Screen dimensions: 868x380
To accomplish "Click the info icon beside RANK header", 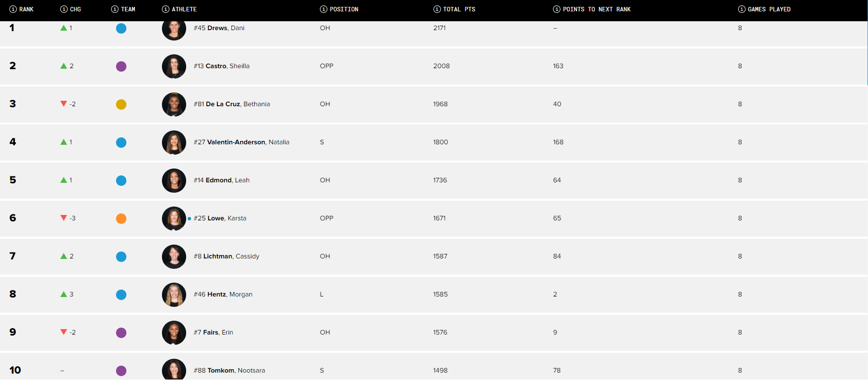I will pyautogui.click(x=13, y=9).
